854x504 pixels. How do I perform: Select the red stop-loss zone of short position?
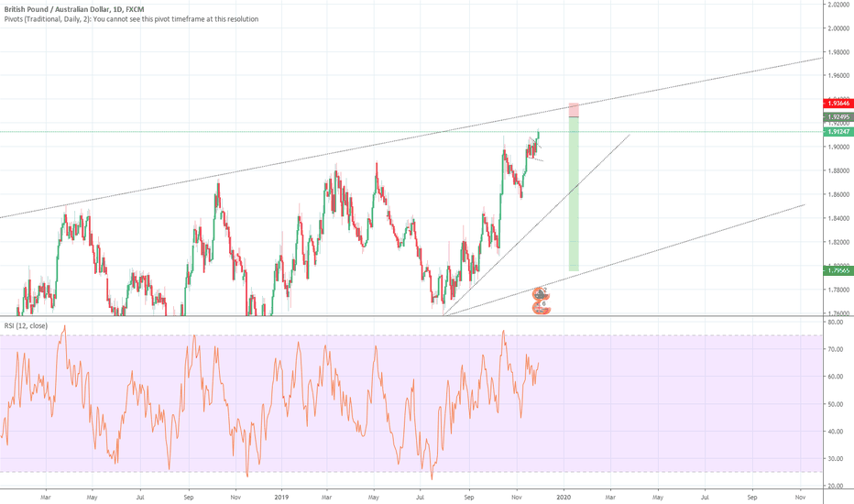tap(574, 110)
